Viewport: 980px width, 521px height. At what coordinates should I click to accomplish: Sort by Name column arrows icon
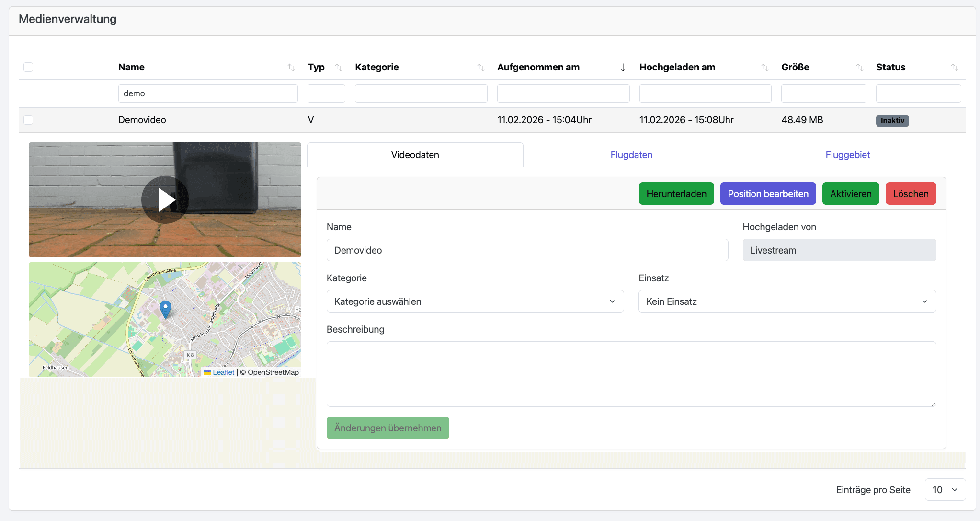point(291,68)
